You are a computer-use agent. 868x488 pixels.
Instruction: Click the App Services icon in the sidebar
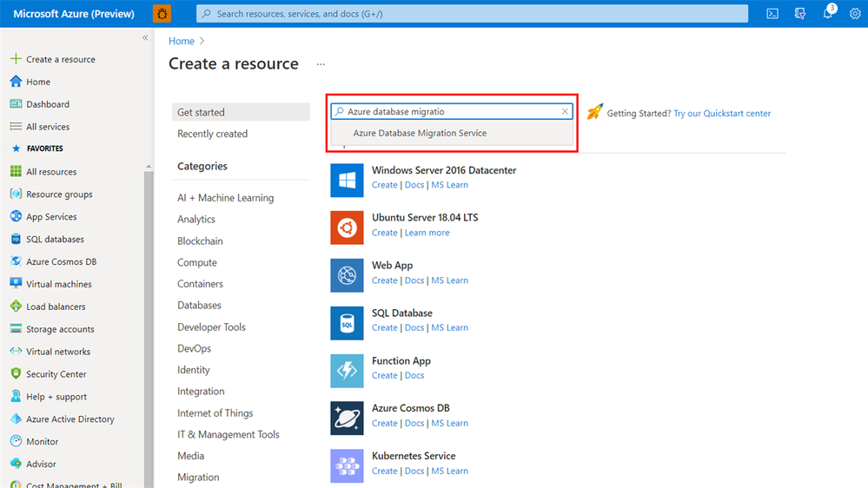[x=16, y=216]
